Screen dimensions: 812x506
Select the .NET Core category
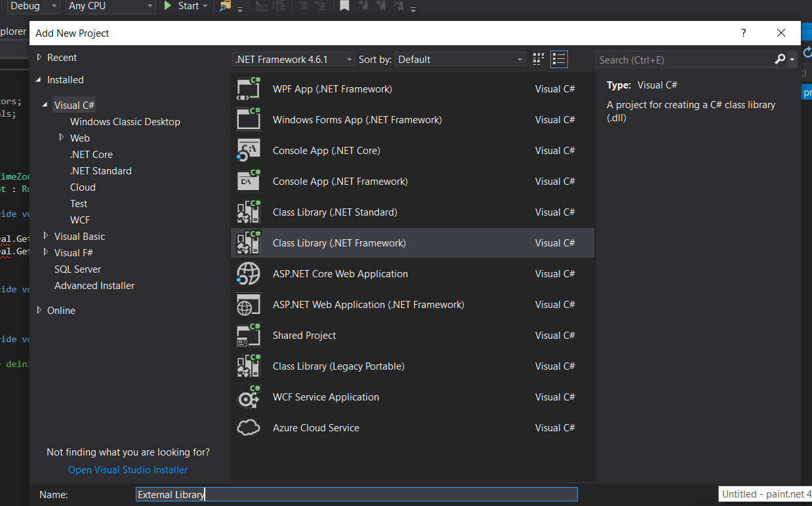91,154
